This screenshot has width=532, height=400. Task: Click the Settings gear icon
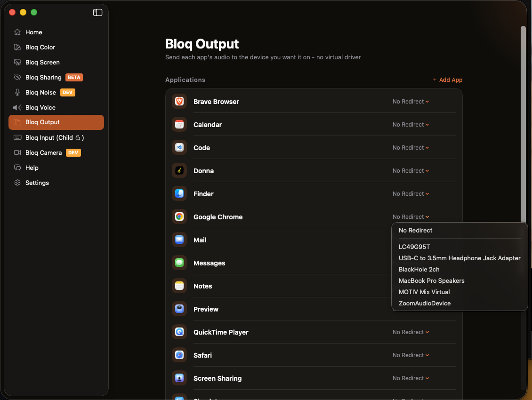point(17,183)
